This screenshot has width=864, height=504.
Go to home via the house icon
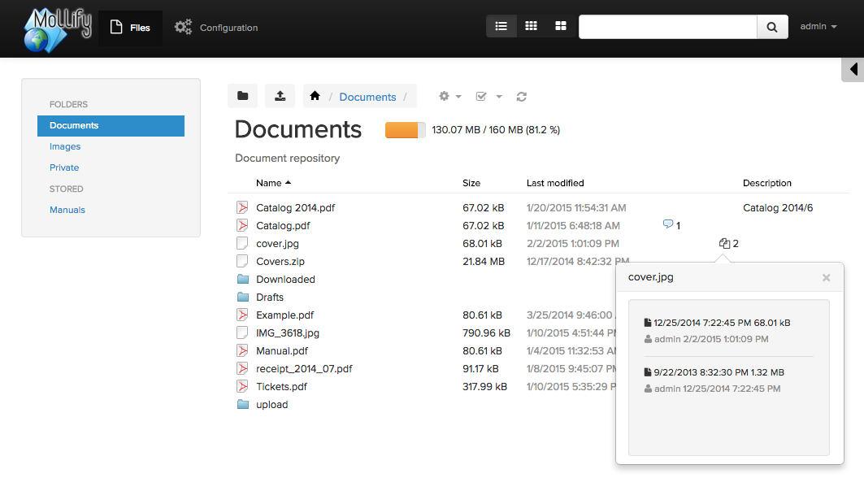pyautogui.click(x=315, y=96)
